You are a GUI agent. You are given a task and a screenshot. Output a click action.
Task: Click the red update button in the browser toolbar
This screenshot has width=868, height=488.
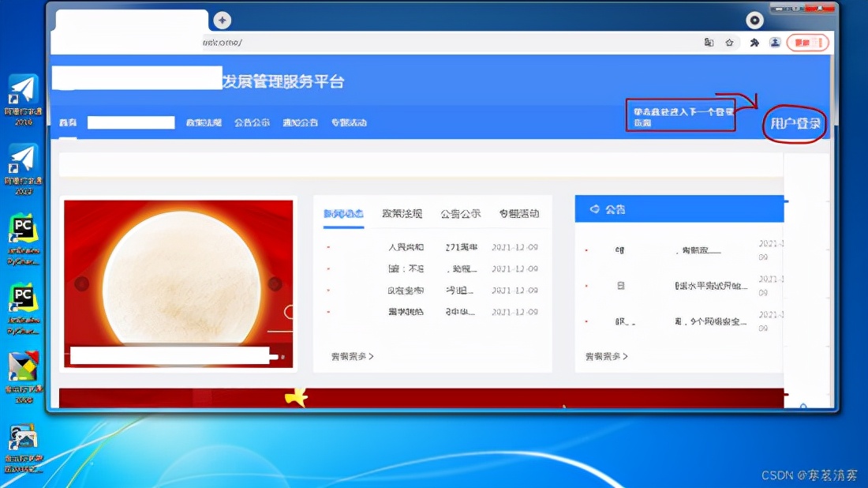(x=808, y=43)
